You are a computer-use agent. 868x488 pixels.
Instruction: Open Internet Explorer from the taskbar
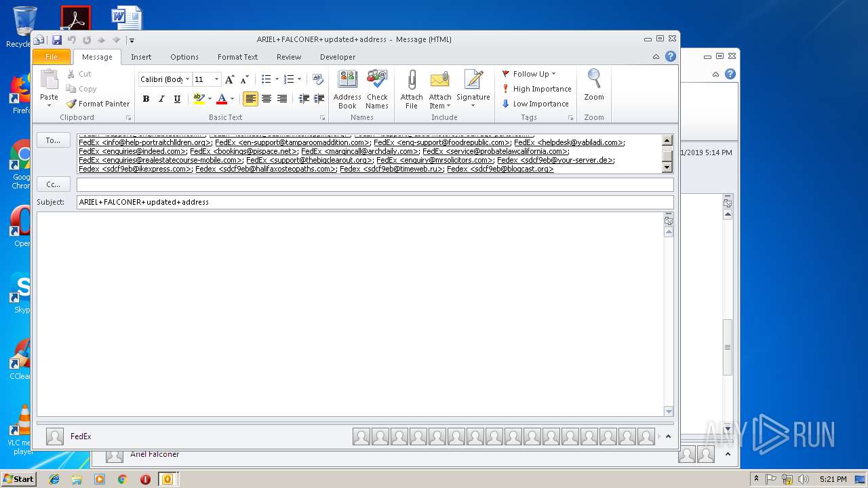click(54, 479)
